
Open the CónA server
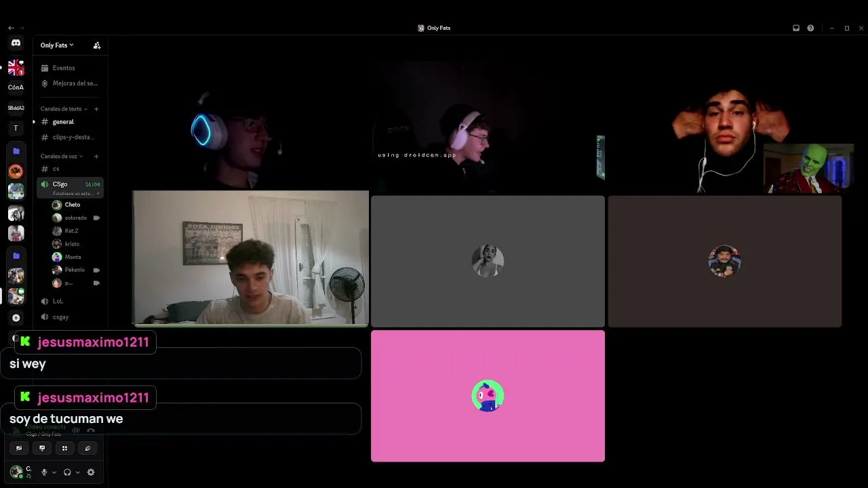pyautogui.click(x=16, y=87)
